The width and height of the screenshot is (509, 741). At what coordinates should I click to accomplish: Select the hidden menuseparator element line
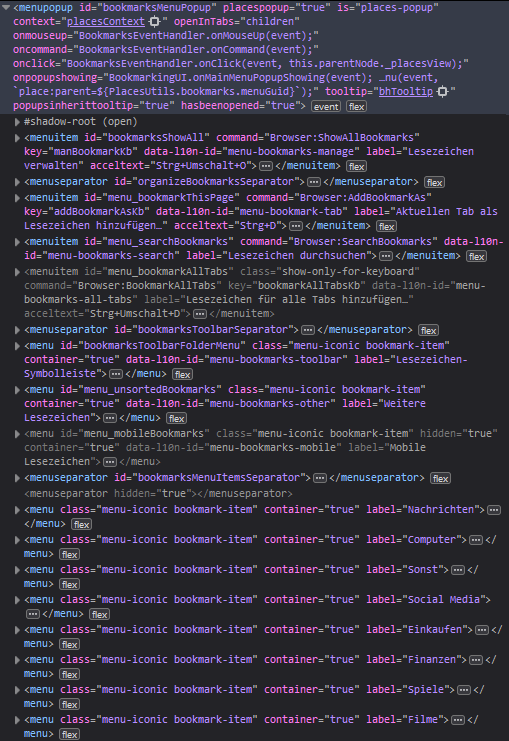158,493
